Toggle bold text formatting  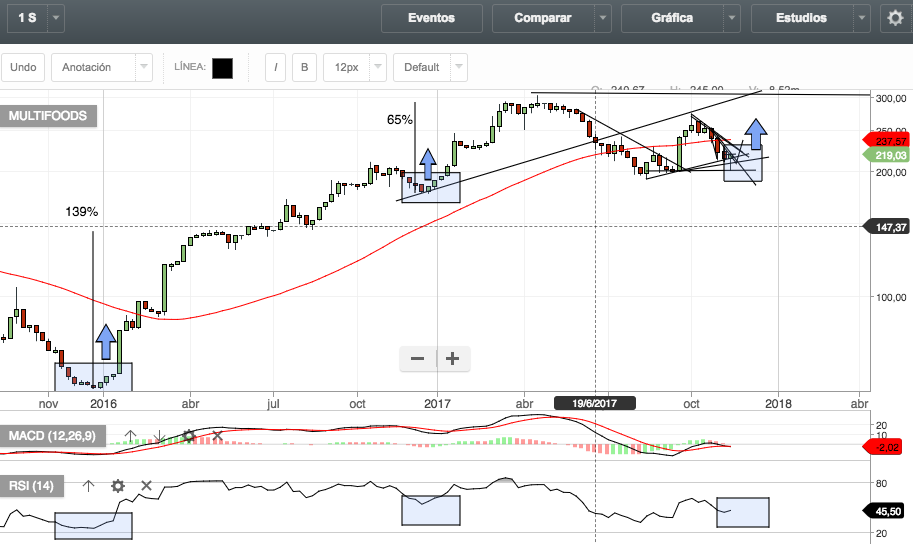coord(305,67)
